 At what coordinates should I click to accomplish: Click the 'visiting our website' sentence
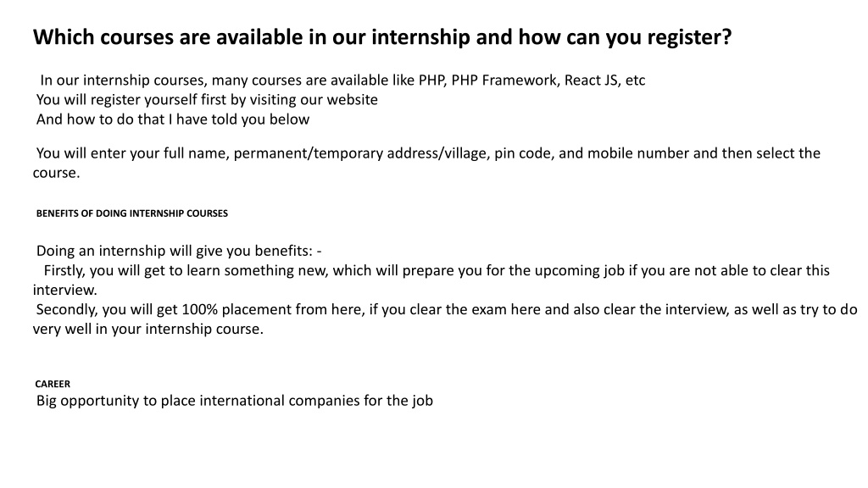pos(207,100)
